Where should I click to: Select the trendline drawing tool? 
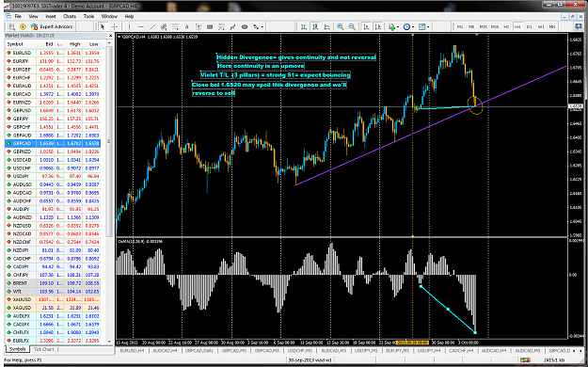click(x=152, y=26)
